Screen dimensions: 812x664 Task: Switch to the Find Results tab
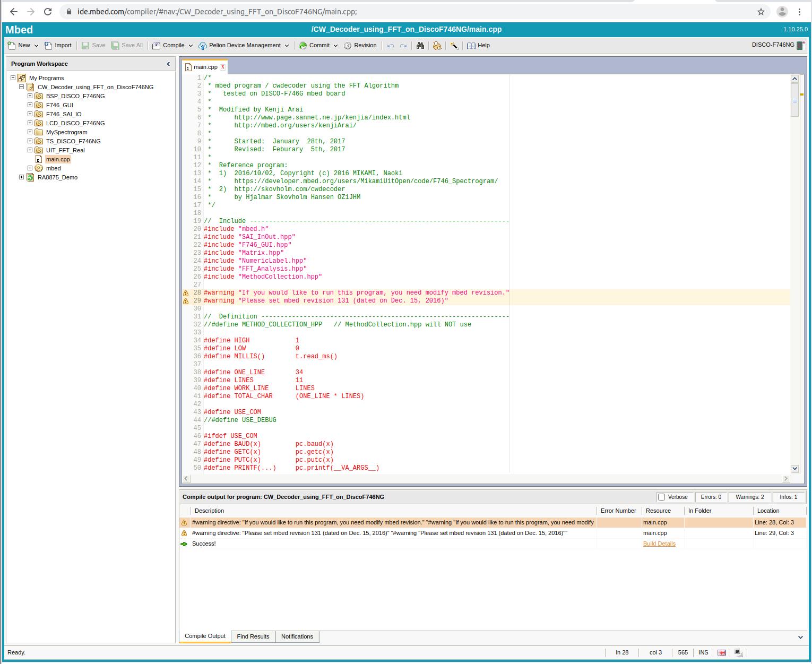click(253, 636)
